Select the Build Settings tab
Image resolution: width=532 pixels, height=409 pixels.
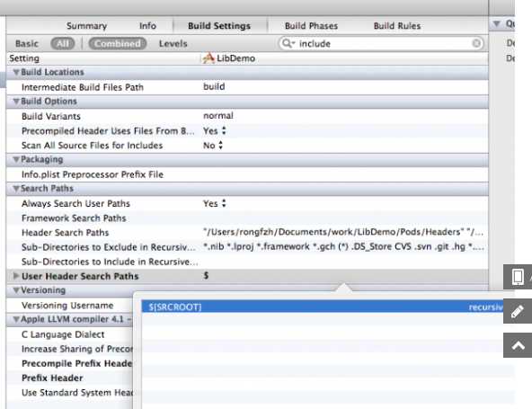click(219, 26)
